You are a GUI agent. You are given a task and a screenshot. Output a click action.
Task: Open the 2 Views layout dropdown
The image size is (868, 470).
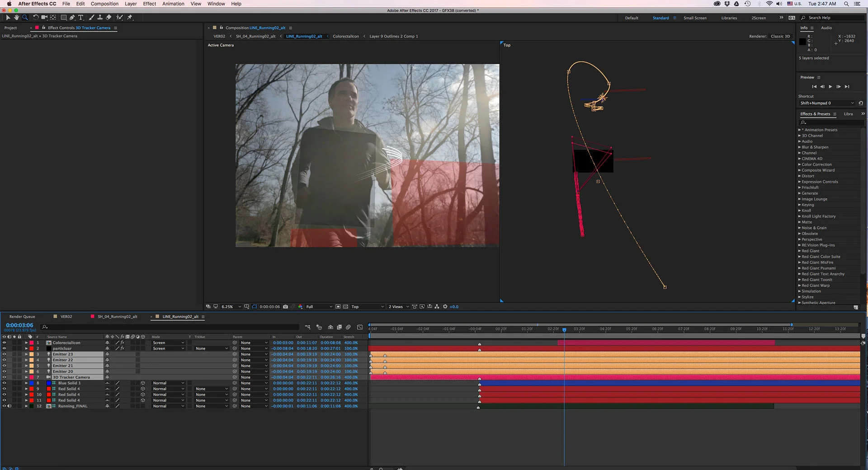(x=399, y=307)
